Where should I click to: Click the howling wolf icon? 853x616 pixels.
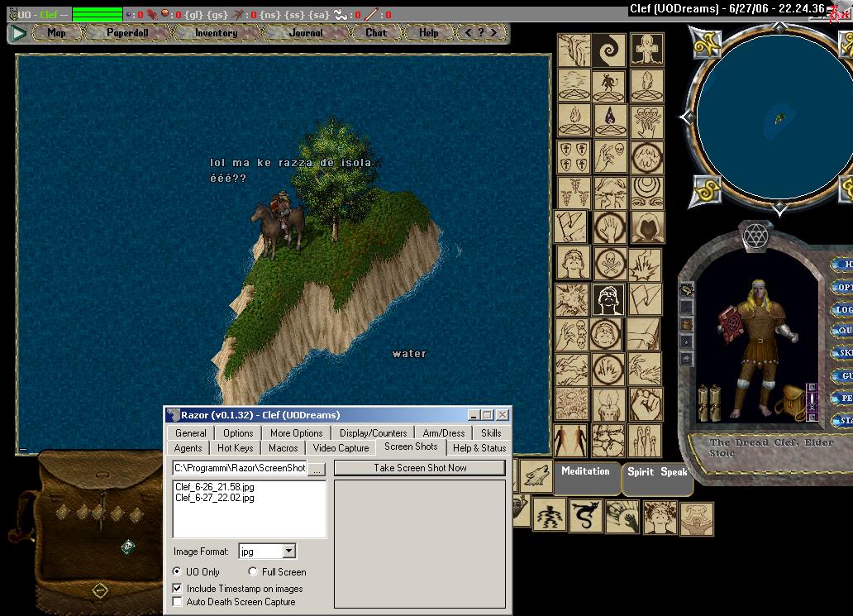pos(536,476)
